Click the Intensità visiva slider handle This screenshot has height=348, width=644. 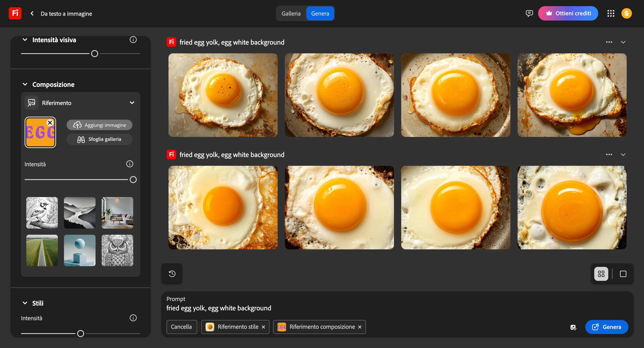94,54
